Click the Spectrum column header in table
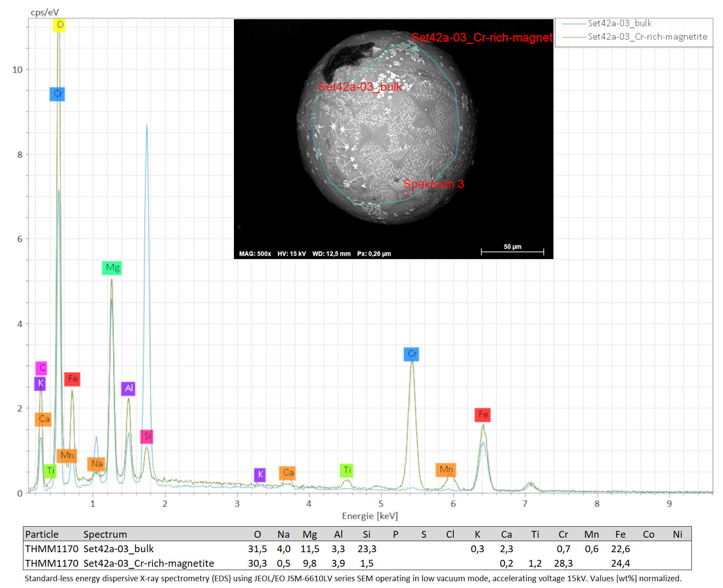Viewport: 723px width, 588px height. click(105, 534)
